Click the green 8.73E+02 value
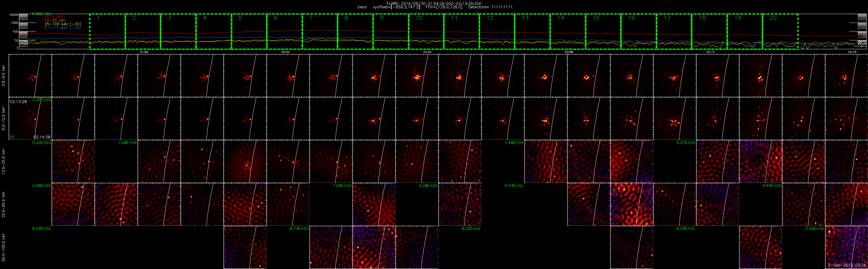 tap(299, 229)
